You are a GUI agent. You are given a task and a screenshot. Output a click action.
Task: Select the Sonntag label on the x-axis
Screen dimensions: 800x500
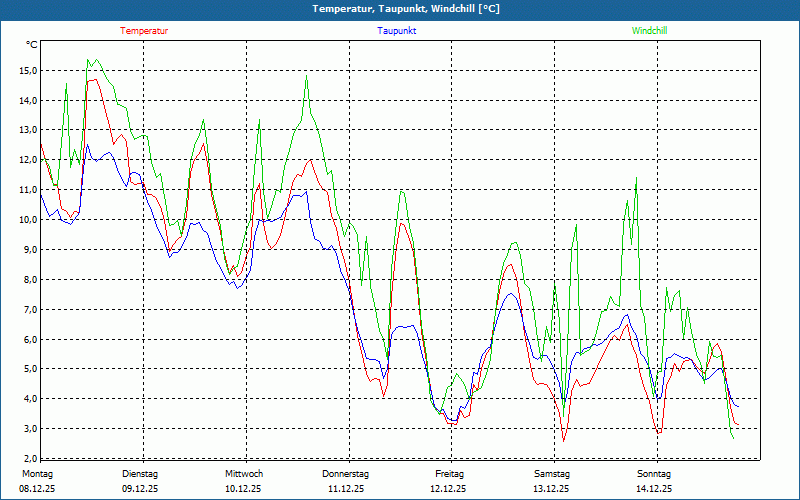click(x=654, y=473)
